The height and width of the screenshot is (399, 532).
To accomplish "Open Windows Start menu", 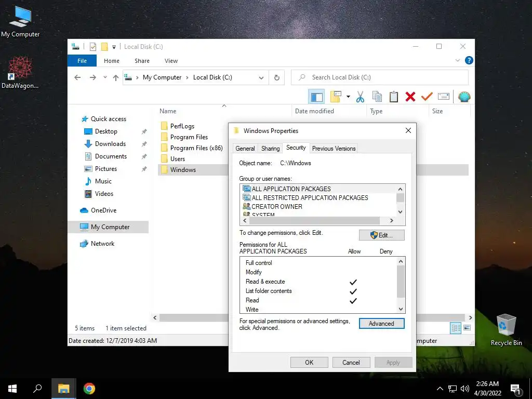I will coord(12,389).
